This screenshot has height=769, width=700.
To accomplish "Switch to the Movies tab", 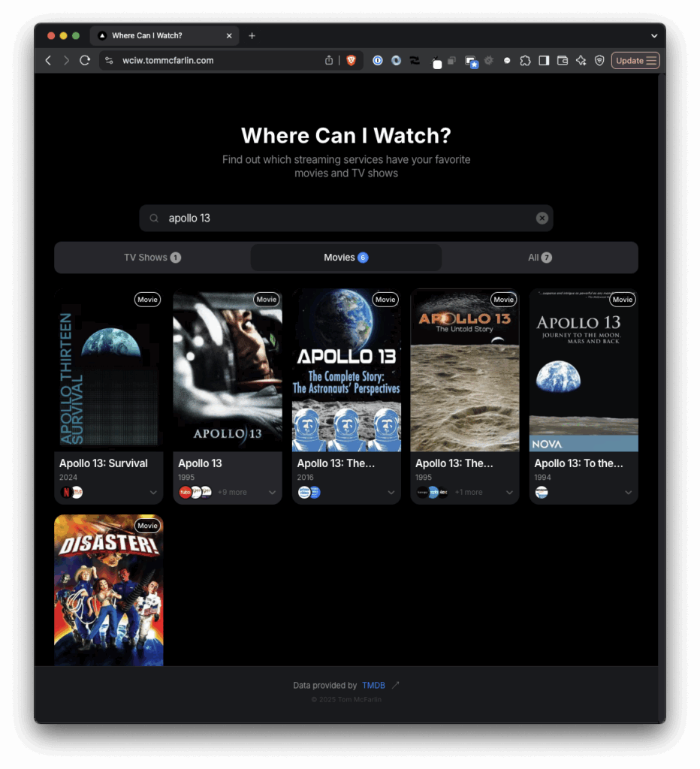I will coord(345,258).
